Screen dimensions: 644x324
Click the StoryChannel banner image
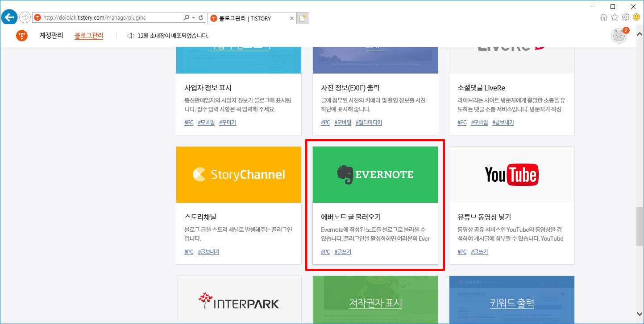tap(239, 175)
